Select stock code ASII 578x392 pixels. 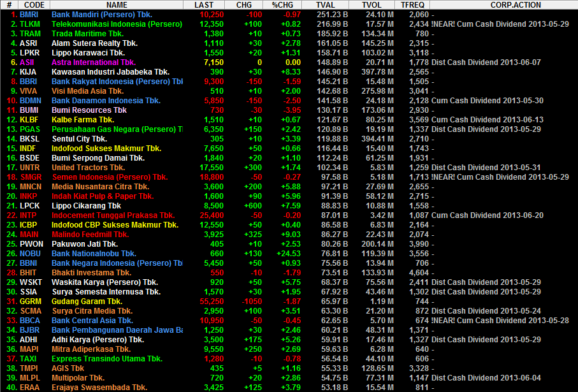(27, 62)
